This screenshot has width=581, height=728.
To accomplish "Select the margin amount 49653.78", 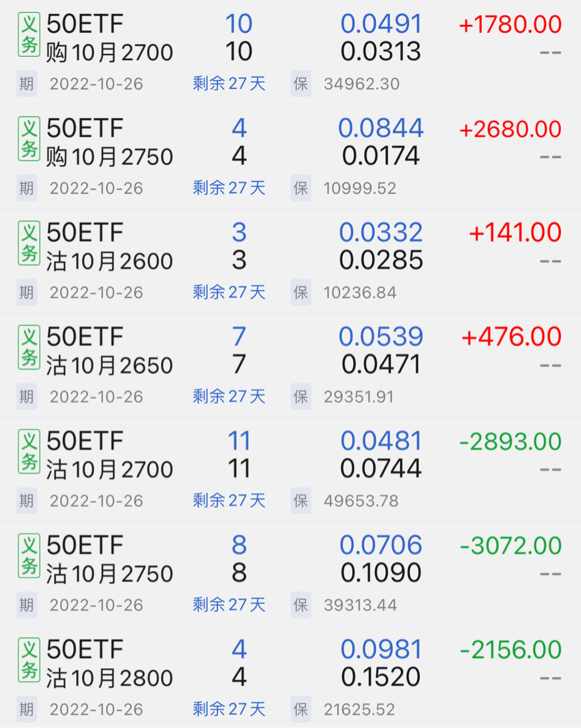I will [361, 501].
